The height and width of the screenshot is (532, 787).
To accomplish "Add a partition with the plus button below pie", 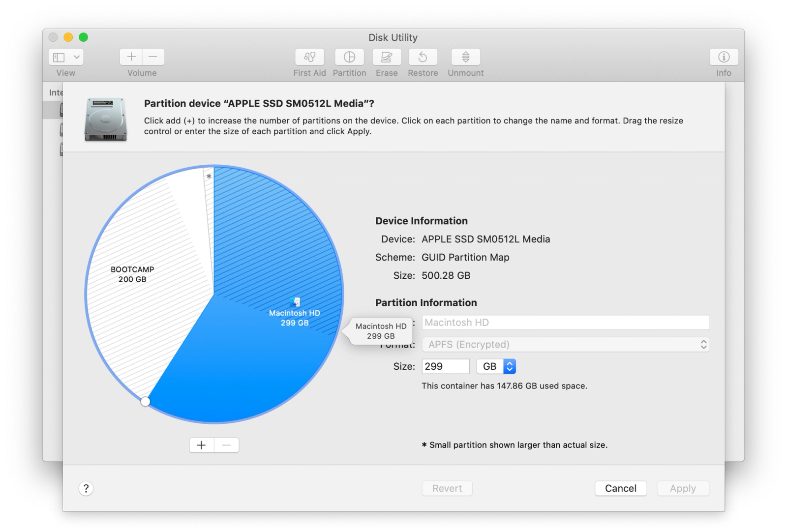I will 202,445.
